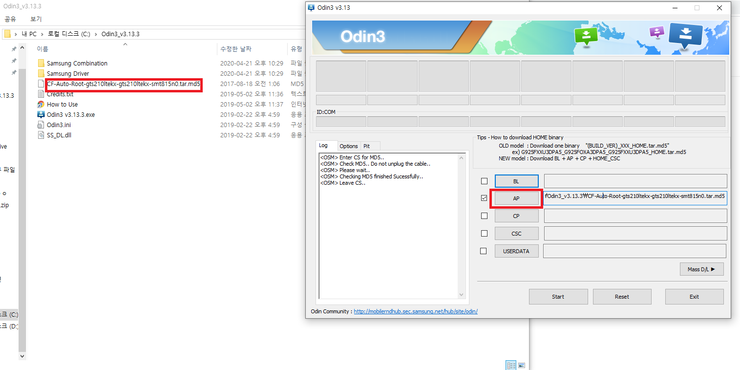
Task: Click the CSC file button
Action: pos(516,233)
